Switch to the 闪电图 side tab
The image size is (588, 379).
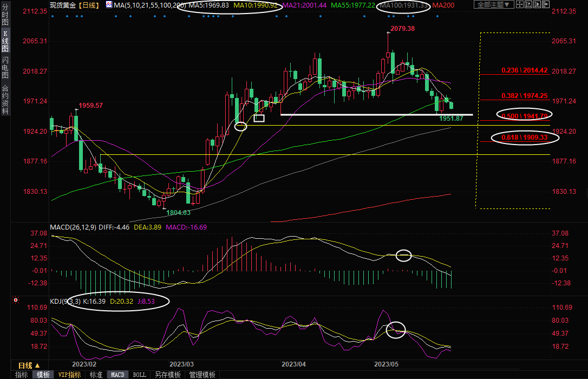5,67
